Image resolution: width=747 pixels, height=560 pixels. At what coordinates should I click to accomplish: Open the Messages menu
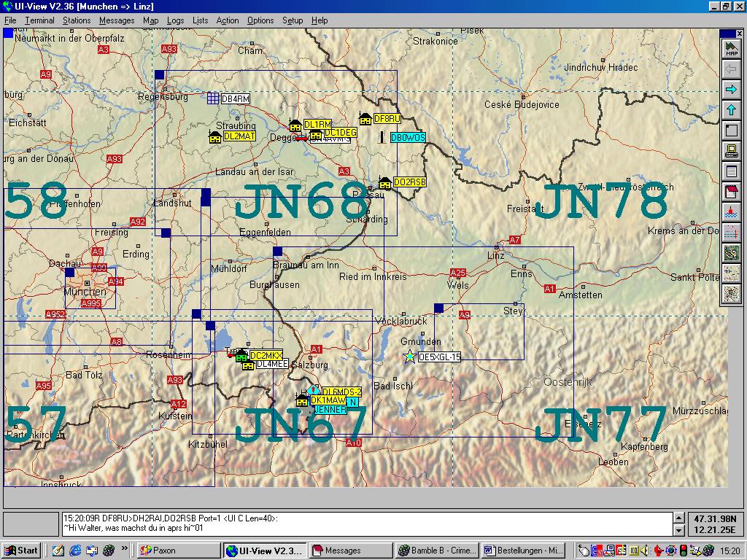pyautogui.click(x=117, y=20)
